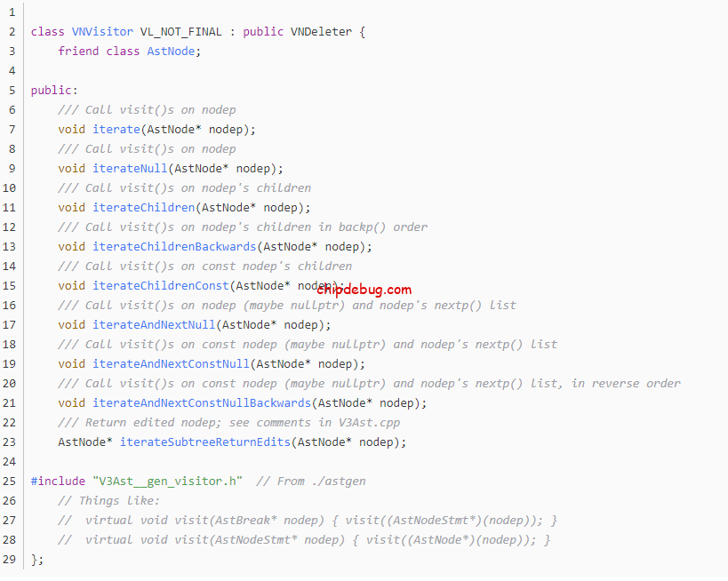
Task: Open the VNVisitor class definition link
Action: point(100,31)
